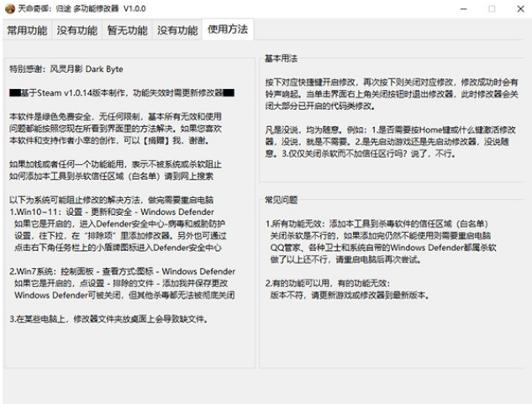The width and height of the screenshot is (532, 404).
Task: Click FAQ line 1.所有功能无效
Action: (377, 224)
